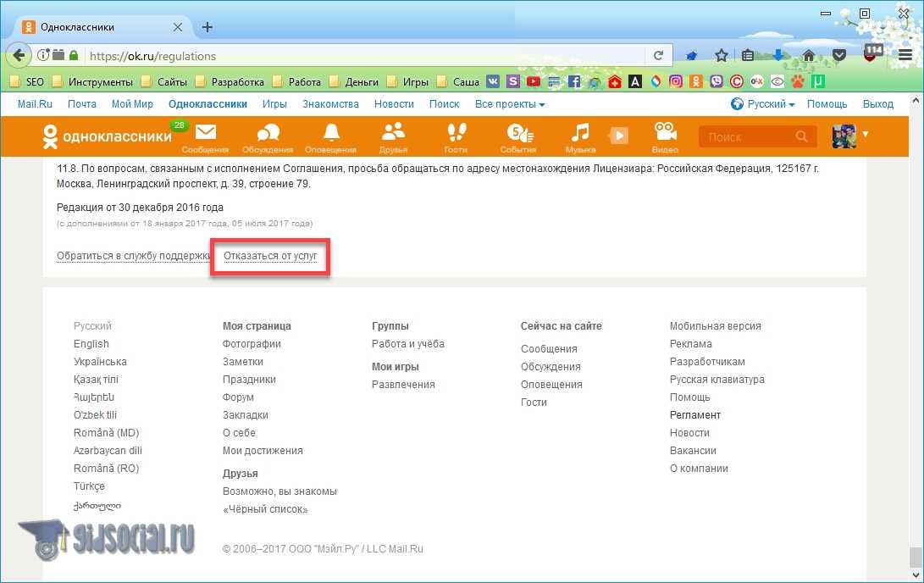Open the Видео camera icon
Image resolution: width=924 pixels, height=583 pixels.
(665, 134)
